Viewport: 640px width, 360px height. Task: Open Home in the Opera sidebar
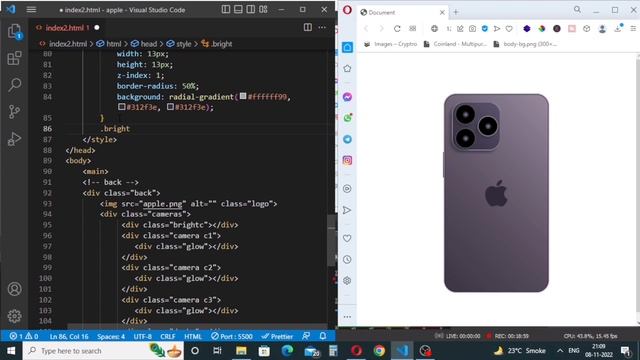pos(347,47)
